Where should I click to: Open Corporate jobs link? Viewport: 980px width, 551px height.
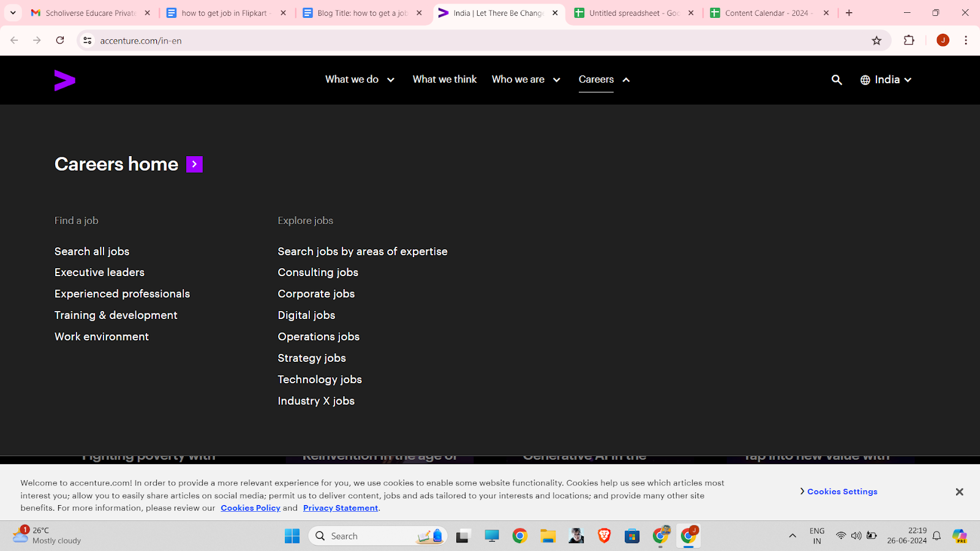point(316,294)
